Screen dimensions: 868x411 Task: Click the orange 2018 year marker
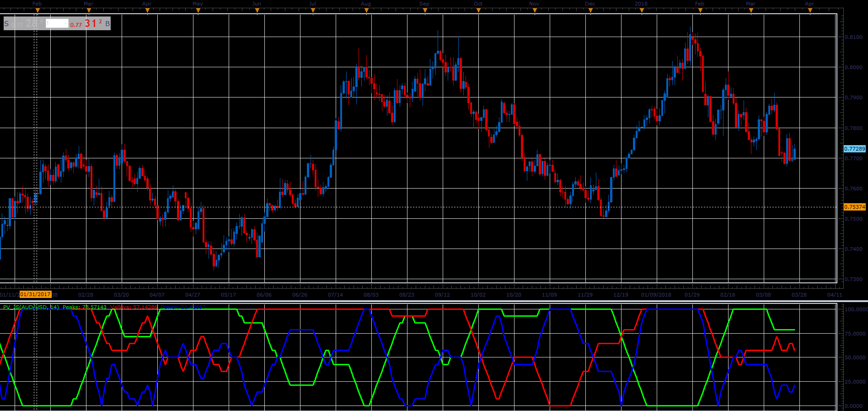coord(642,11)
